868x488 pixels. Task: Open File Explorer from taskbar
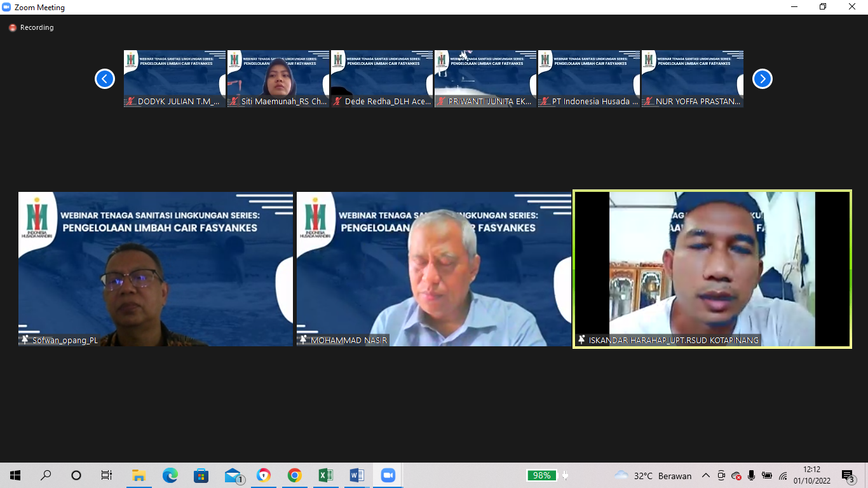click(x=139, y=475)
